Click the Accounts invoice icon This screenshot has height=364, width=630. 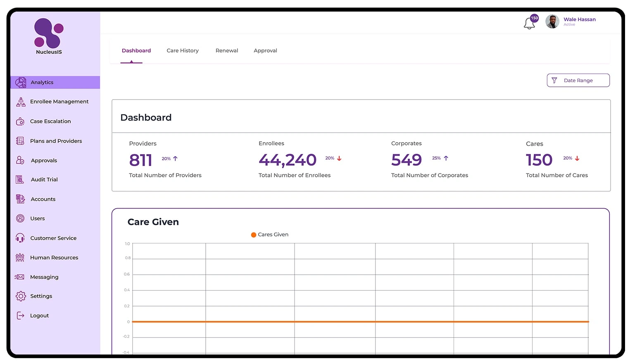coord(20,199)
